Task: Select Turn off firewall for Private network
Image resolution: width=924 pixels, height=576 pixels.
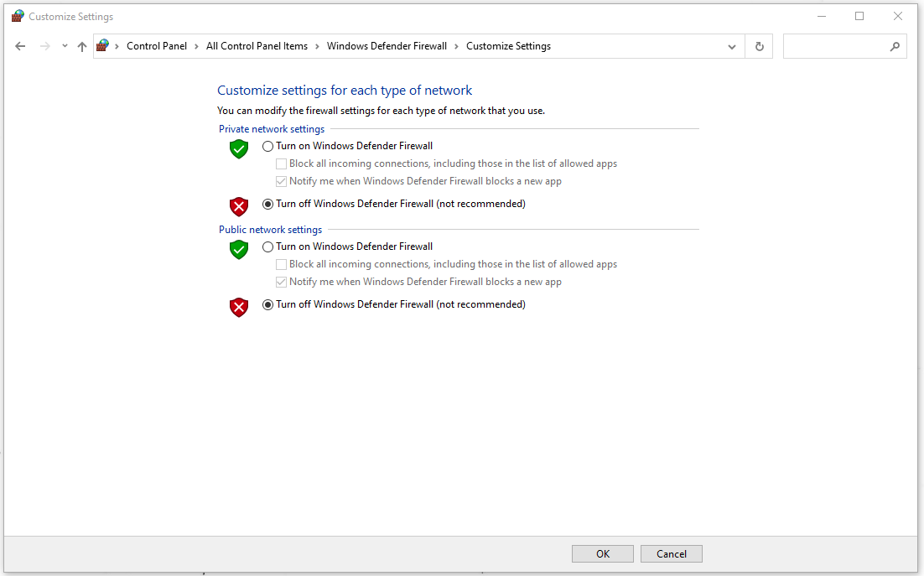Action: (267, 204)
